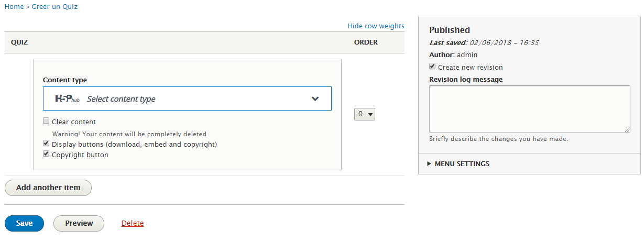Open the Order weight dropdown
The width and height of the screenshot is (644, 241).
[x=365, y=114]
